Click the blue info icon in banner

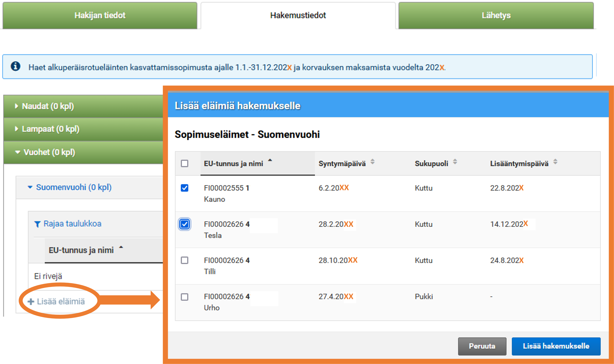[15, 66]
